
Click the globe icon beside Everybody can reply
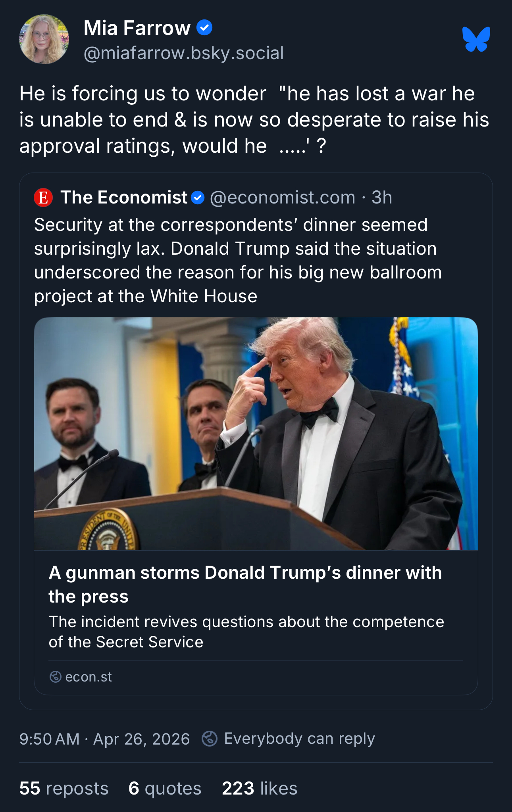(x=210, y=739)
